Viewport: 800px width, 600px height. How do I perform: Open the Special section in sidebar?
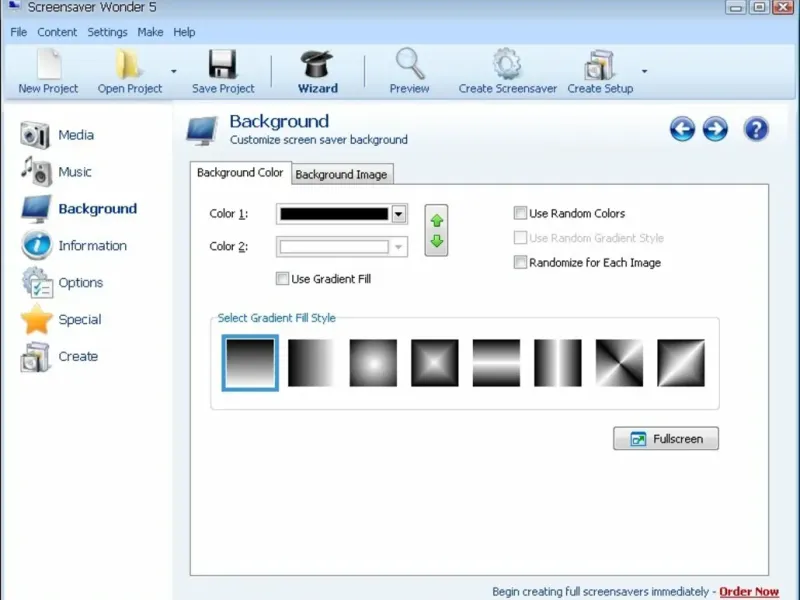tap(61, 319)
